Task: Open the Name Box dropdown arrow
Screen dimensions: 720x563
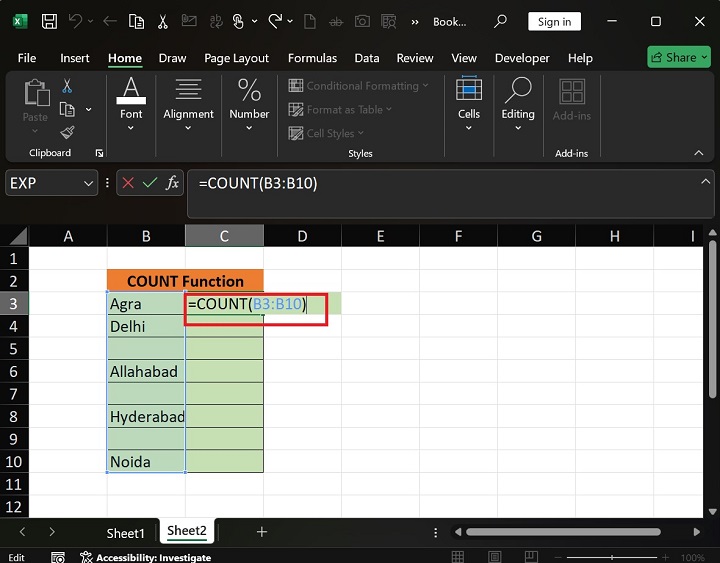Action: coord(89,183)
